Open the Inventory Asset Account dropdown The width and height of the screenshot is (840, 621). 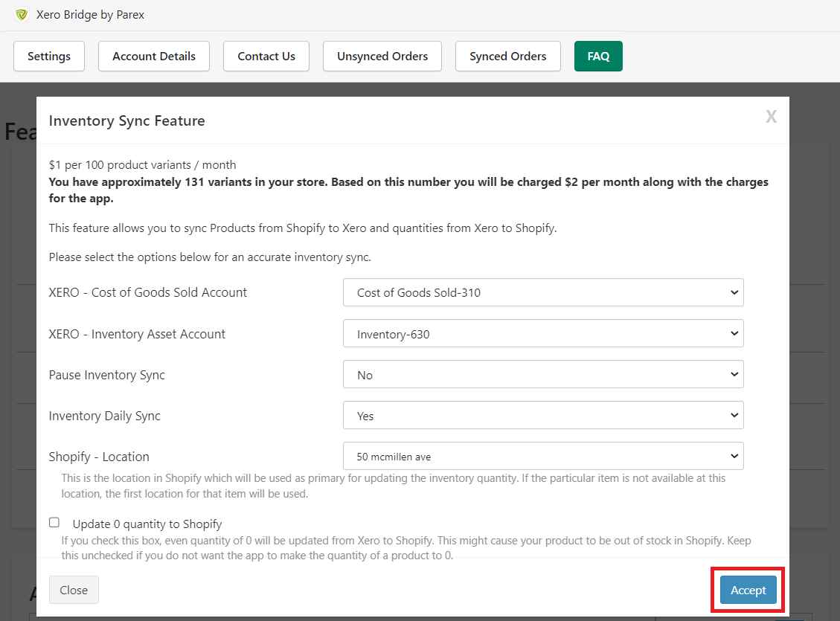pyautogui.click(x=543, y=333)
